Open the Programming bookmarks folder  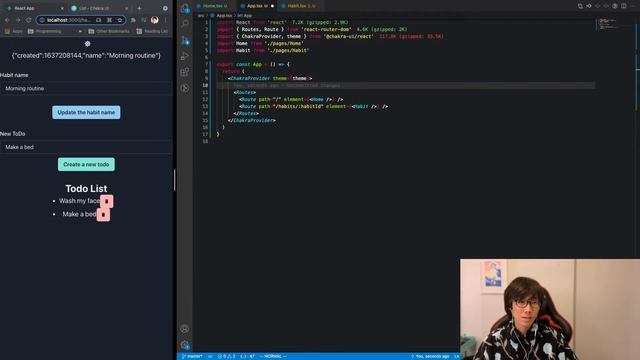(x=44, y=31)
